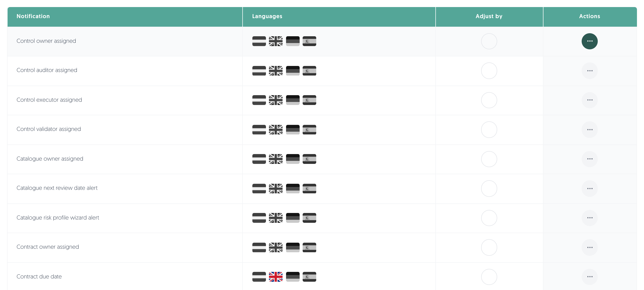Open the Contract owner assigned notification
644x290 pixels.
[x=48, y=247]
